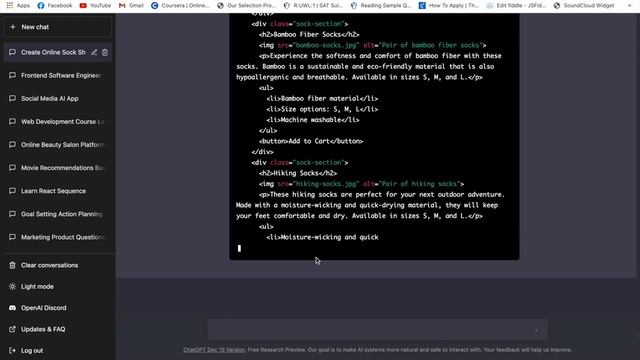Open the Movie Recommendations conversation

(x=57, y=168)
